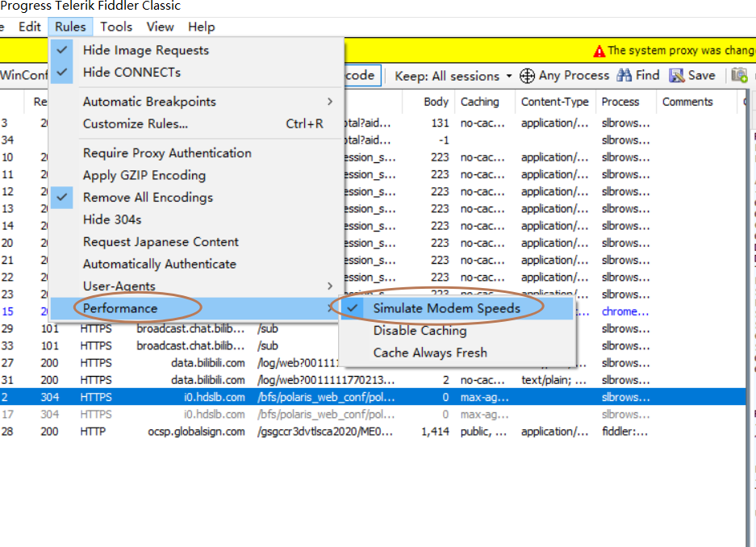Click the proxy warning triangle icon
The image size is (756, 547).
click(x=599, y=51)
